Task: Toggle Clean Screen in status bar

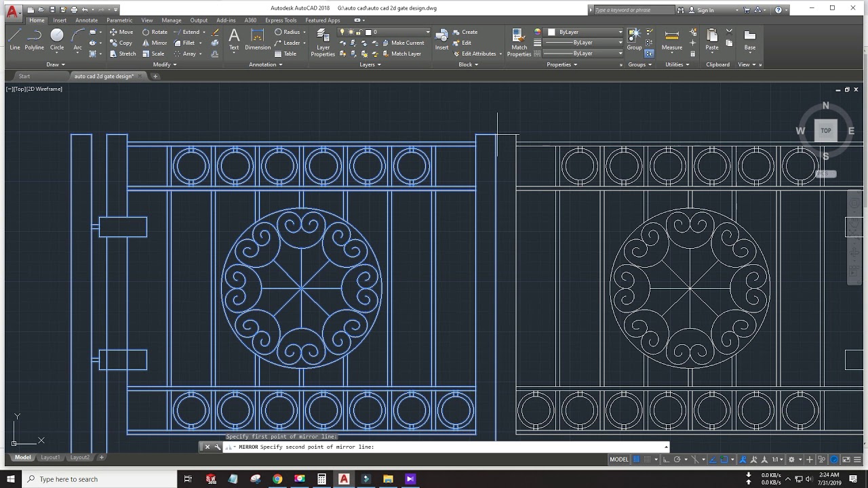Action: [845, 460]
